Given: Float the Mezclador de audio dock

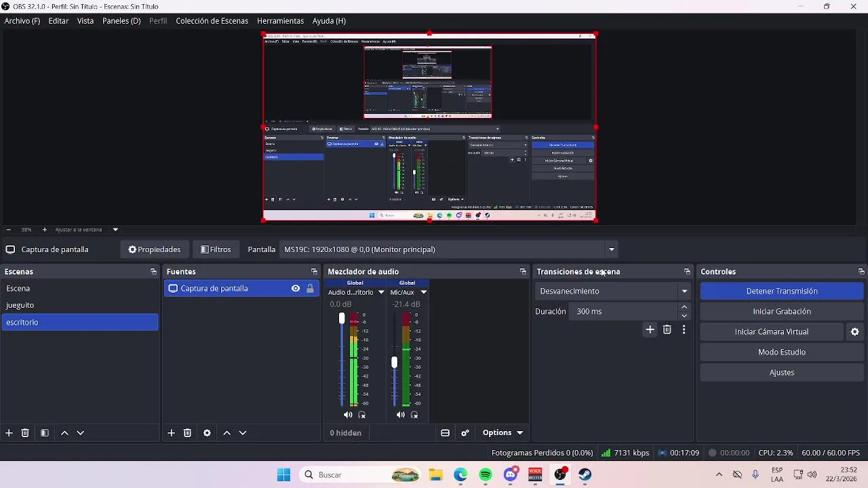Looking at the screenshot, I should [523, 272].
